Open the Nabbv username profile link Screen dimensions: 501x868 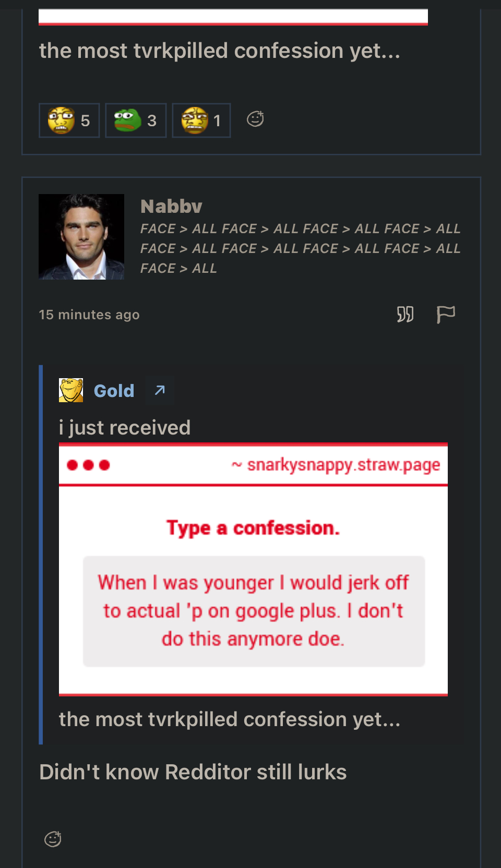(x=171, y=207)
